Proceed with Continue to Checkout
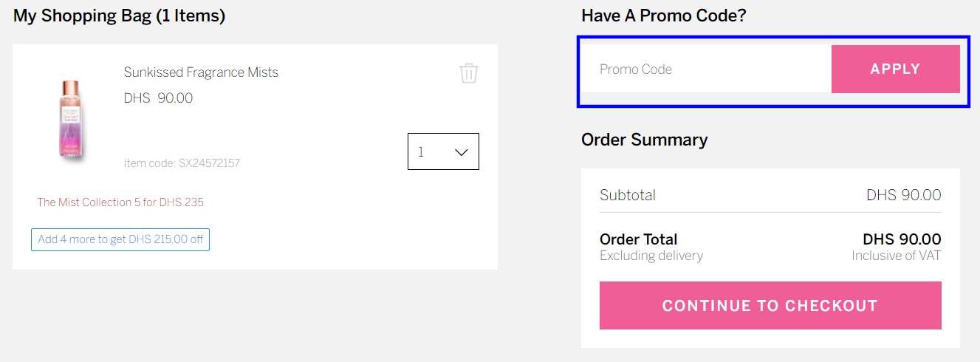The image size is (980, 362). point(770,305)
